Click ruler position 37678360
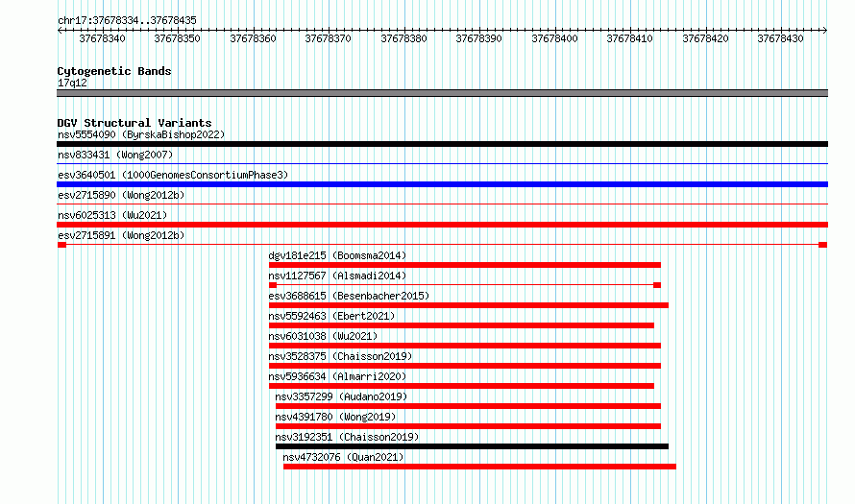 click(253, 38)
